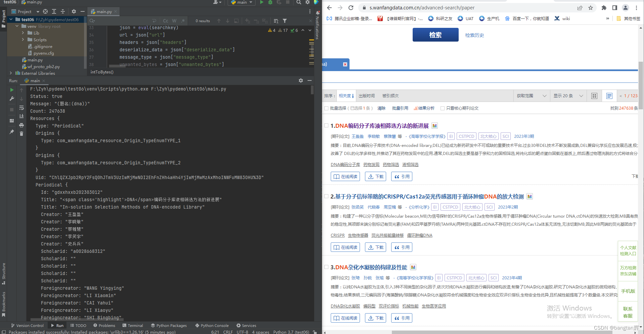644x334 pixels.
Task: Toggle search in selection only icon
Action: (236, 21)
